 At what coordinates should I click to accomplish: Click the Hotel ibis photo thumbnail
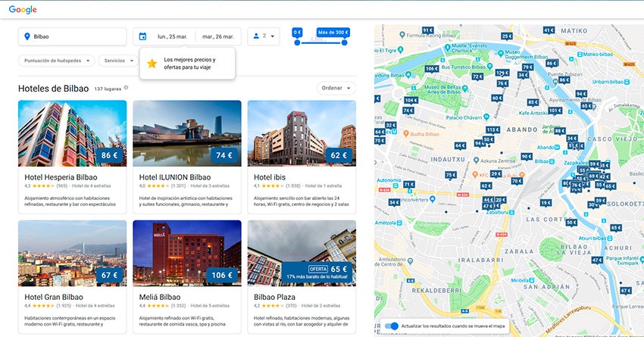pos(301,133)
